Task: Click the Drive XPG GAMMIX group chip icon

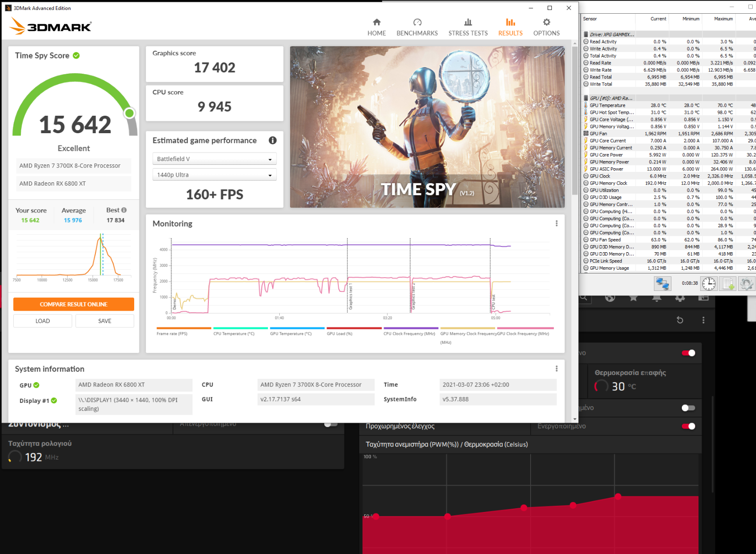Action: pos(586,34)
